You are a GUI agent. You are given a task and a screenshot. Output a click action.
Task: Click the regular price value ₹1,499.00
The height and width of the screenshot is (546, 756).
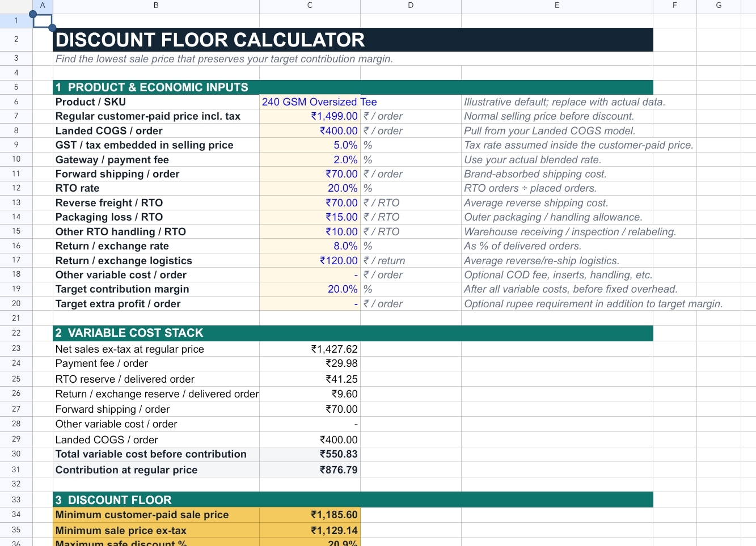coord(310,116)
